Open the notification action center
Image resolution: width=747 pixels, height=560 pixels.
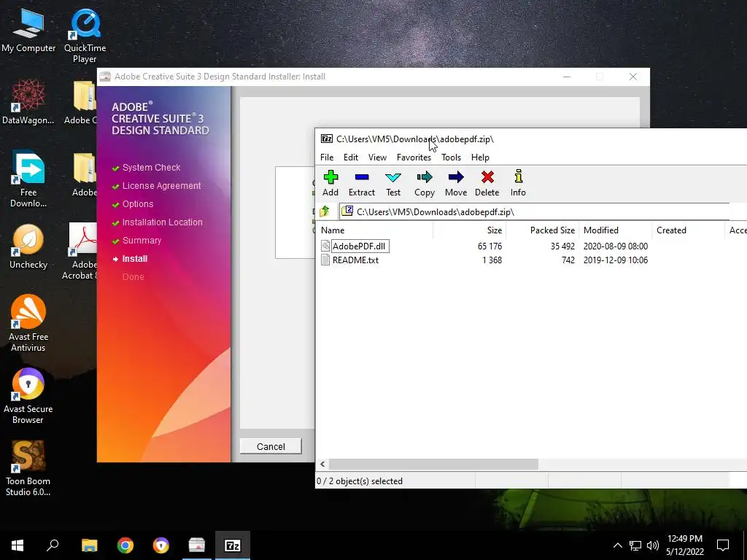723,545
